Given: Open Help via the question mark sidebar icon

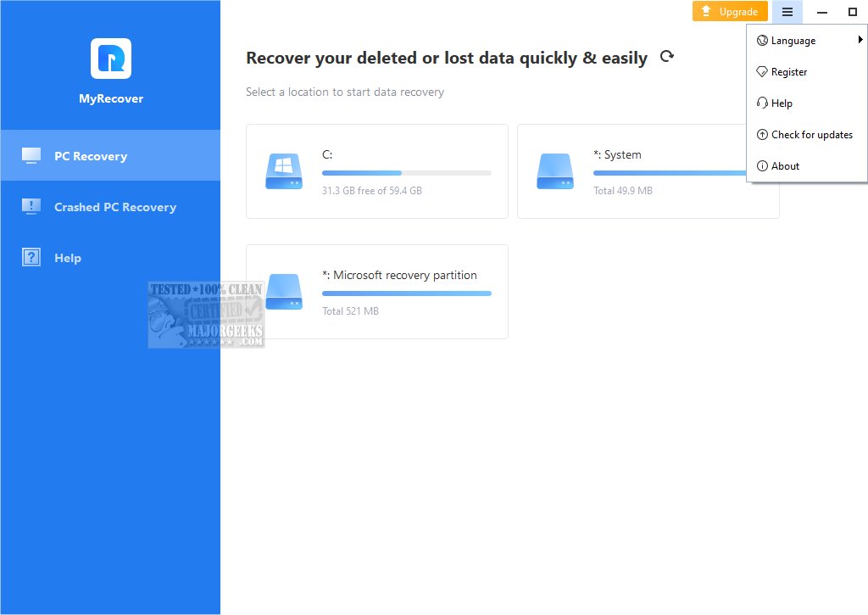Looking at the screenshot, I should (x=31, y=257).
